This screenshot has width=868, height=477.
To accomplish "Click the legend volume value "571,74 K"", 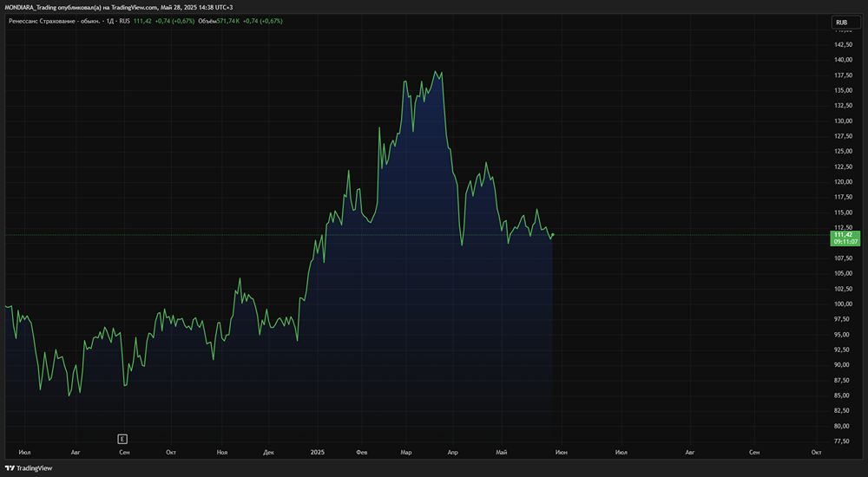I will (228, 21).
